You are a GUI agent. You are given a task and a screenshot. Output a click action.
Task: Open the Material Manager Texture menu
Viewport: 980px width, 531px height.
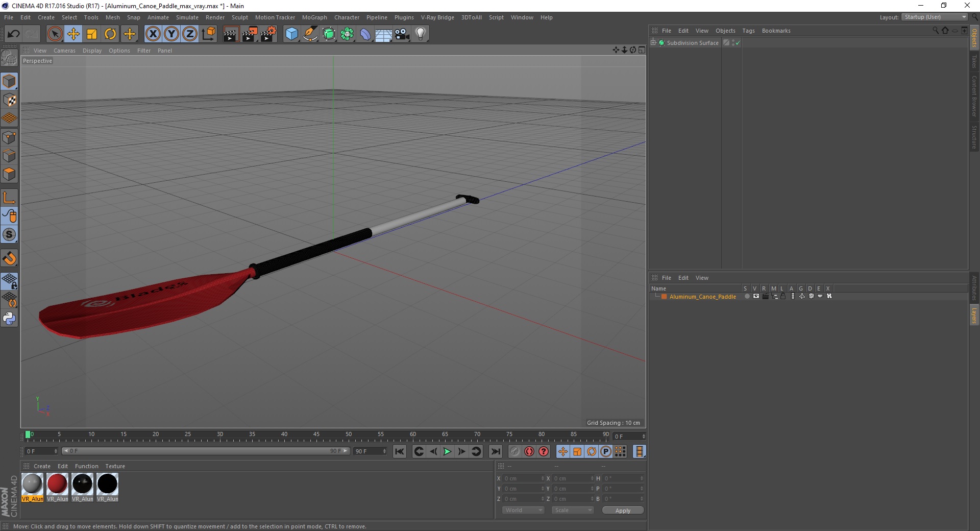point(115,466)
